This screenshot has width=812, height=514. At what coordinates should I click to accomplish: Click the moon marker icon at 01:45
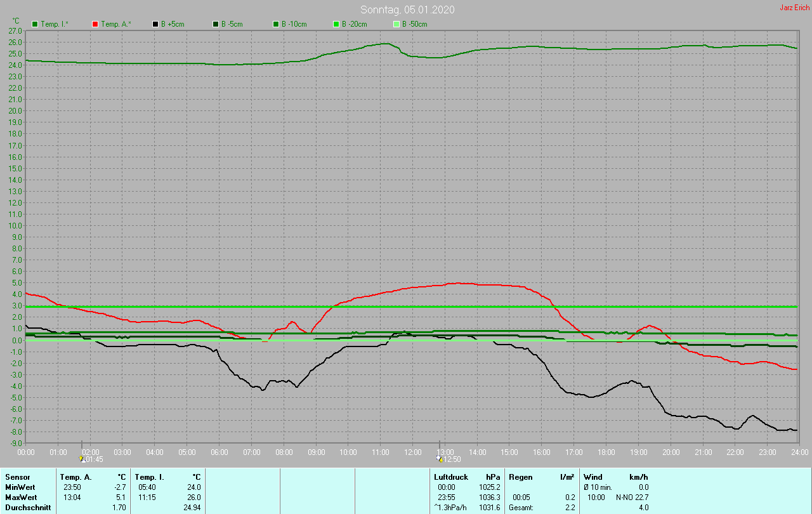(x=82, y=459)
